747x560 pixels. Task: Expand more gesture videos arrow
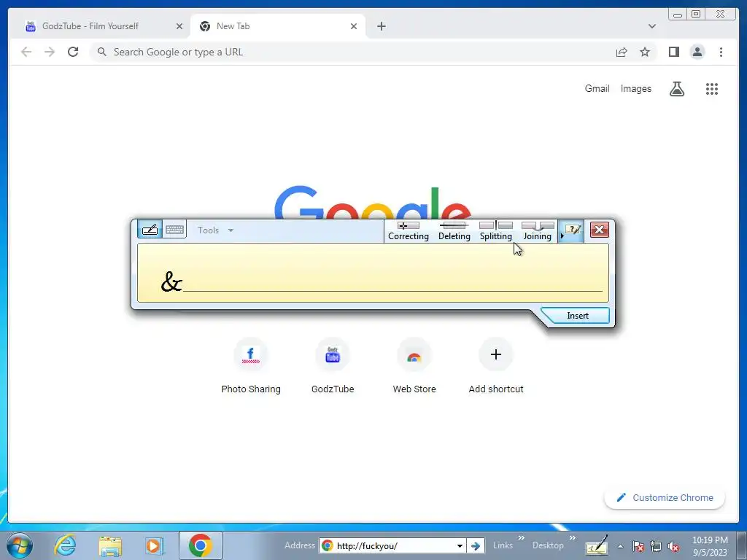pyautogui.click(x=562, y=236)
